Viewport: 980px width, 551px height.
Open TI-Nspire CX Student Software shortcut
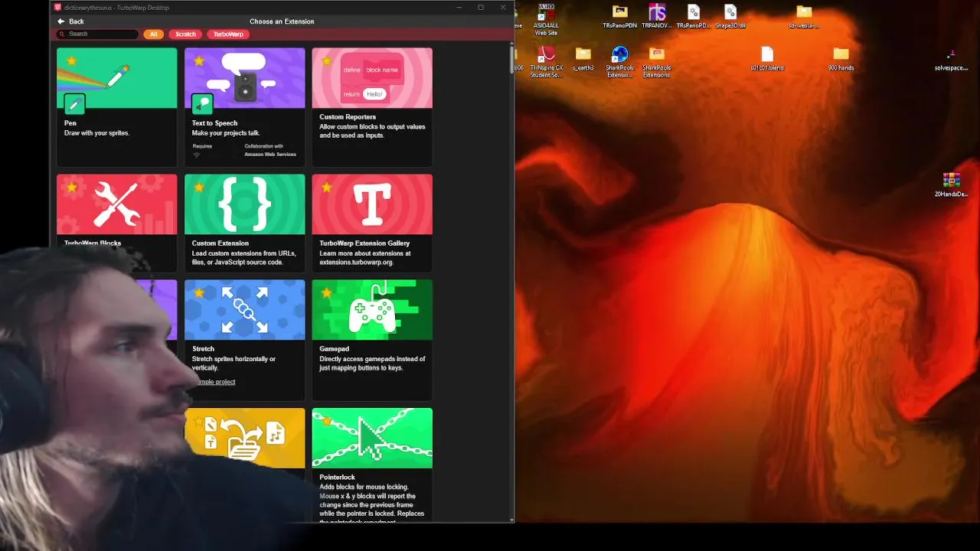point(546,63)
